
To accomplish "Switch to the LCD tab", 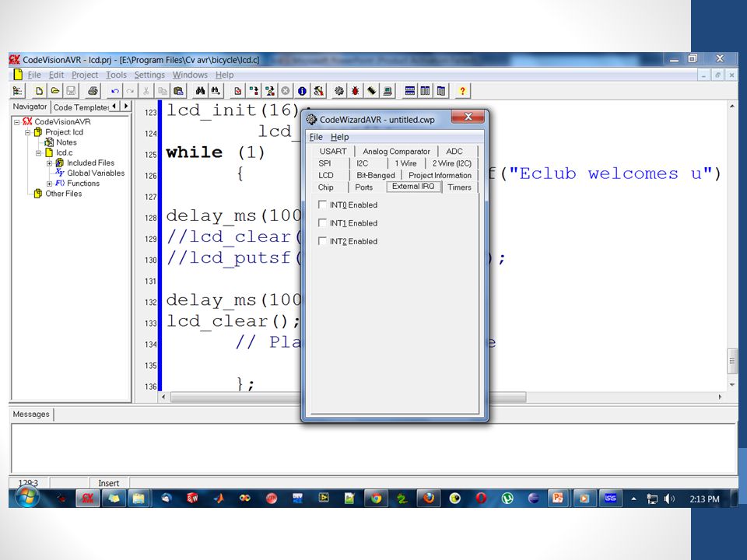I will click(x=326, y=175).
